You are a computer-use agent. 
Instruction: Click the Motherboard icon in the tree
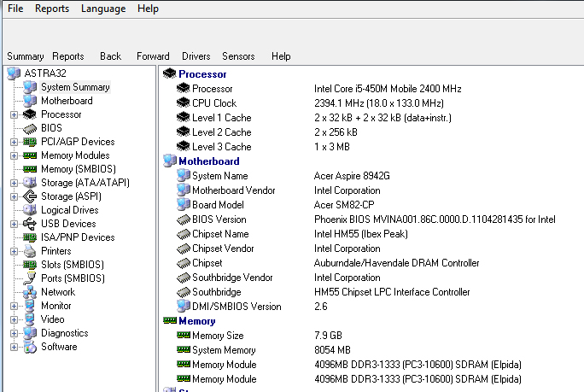30,101
